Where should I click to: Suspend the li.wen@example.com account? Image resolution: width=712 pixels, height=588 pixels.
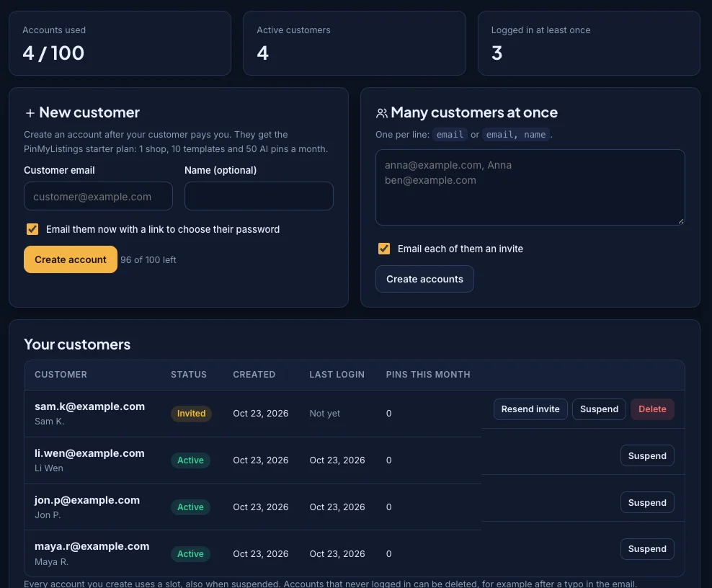(x=647, y=455)
